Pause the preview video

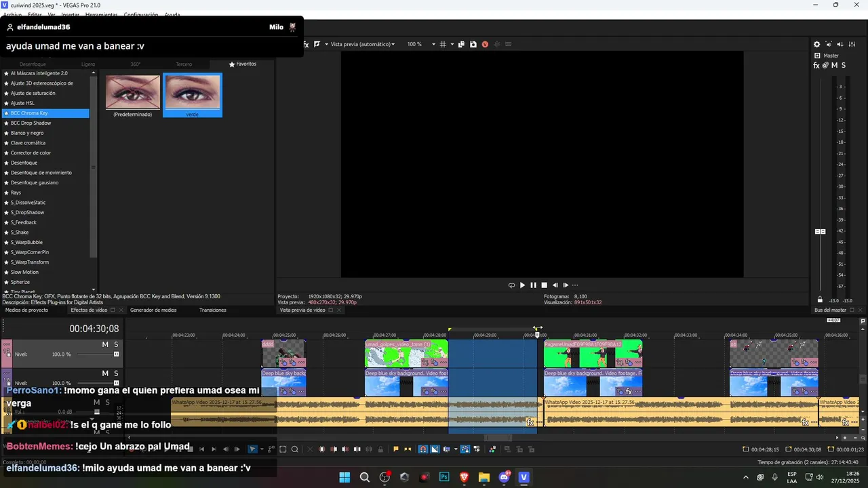[x=533, y=285]
